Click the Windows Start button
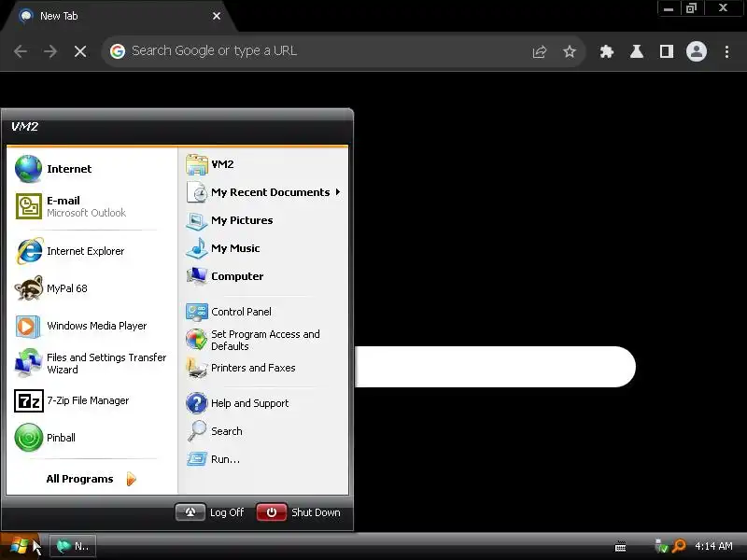The width and height of the screenshot is (747, 560). pyautogui.click(x=20, y=546)
